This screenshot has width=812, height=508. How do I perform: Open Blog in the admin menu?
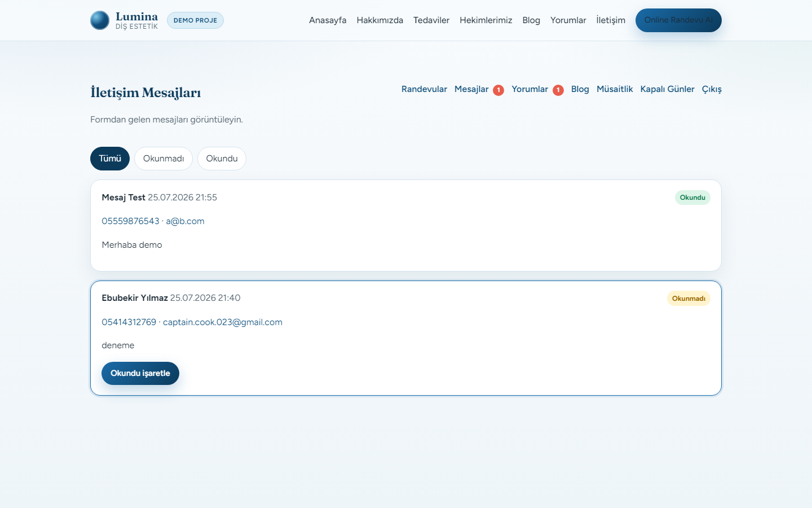[x=580, y=89]
